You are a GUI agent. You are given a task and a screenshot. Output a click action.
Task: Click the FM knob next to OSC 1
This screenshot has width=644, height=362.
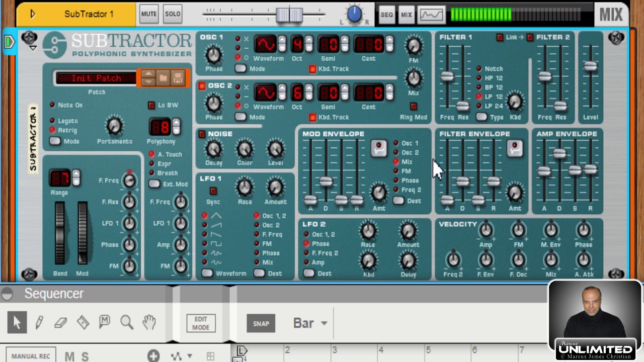[414, 46]
